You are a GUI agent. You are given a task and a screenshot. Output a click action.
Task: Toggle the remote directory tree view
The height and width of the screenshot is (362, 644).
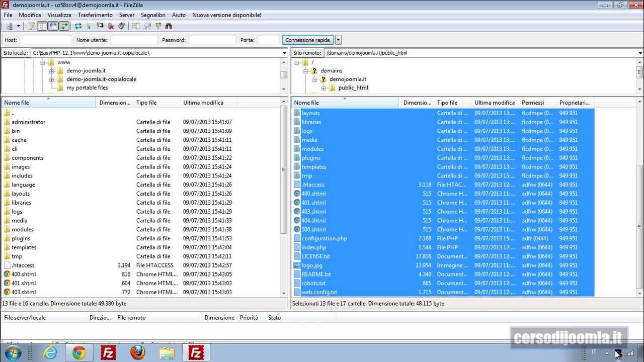click(x=53, y=26)
